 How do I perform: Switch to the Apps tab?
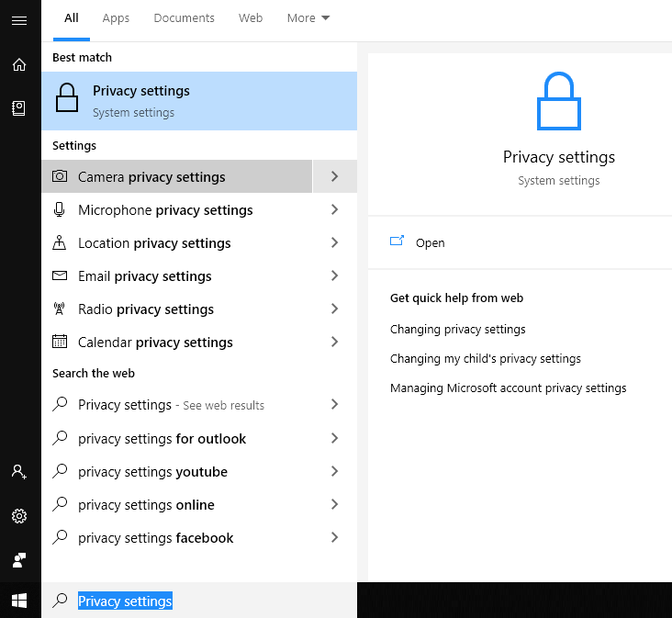click(116, 18)
